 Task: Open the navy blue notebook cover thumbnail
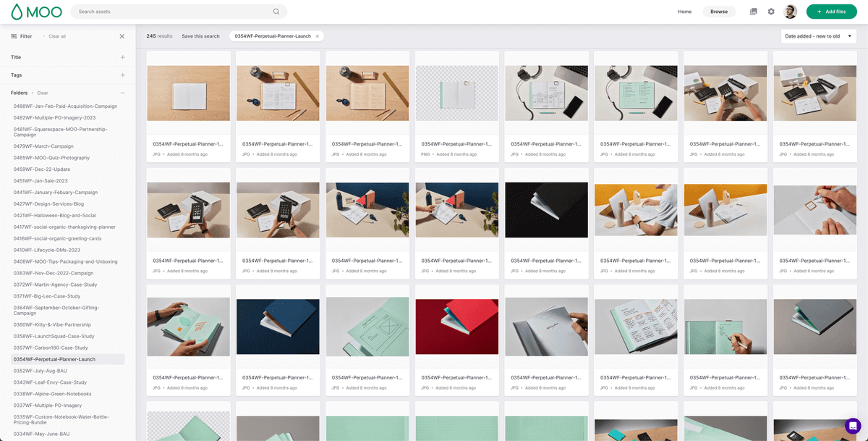coord(278,326)
